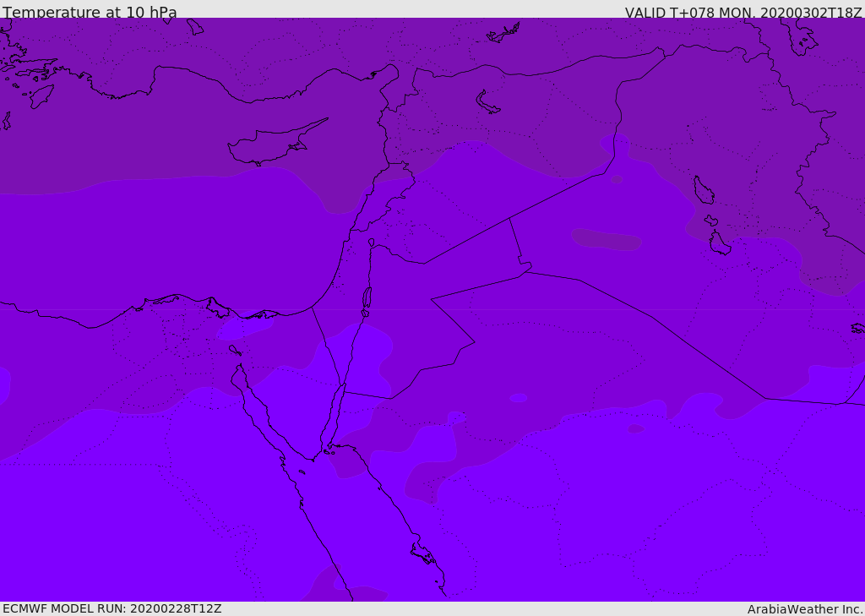865x616 pixels.
Task: Click the Dead Sea outline on the map
Action: pyautogui.click(x=367, y=298)
